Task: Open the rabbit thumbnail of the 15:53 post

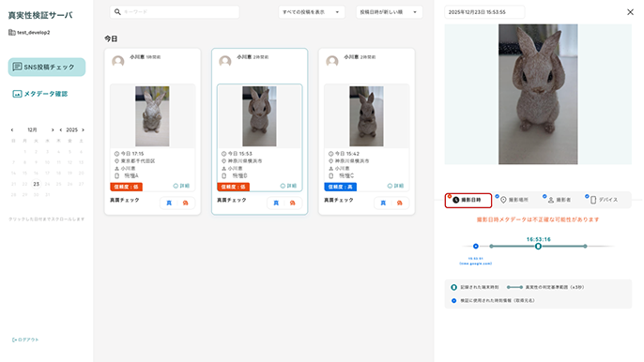Action: [x=259, y=116]
